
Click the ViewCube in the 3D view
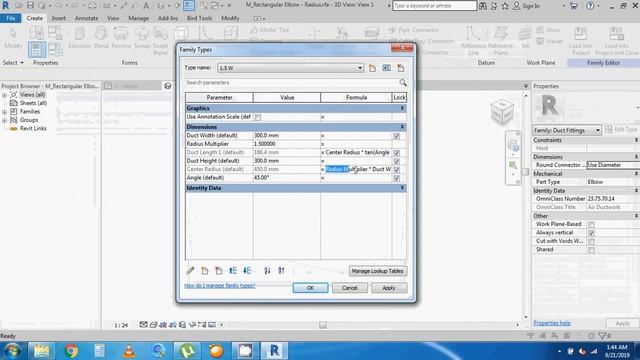pos(502,111)
